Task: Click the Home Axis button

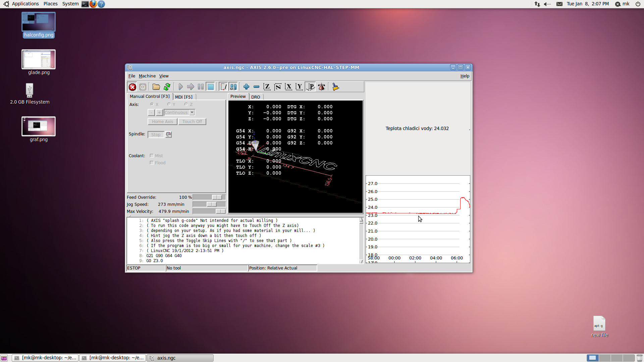Action: coord(162,122)
